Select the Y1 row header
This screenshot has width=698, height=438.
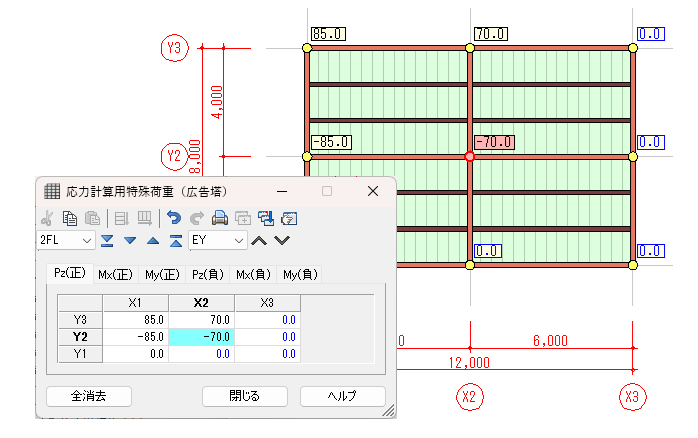tap(80, 353)
